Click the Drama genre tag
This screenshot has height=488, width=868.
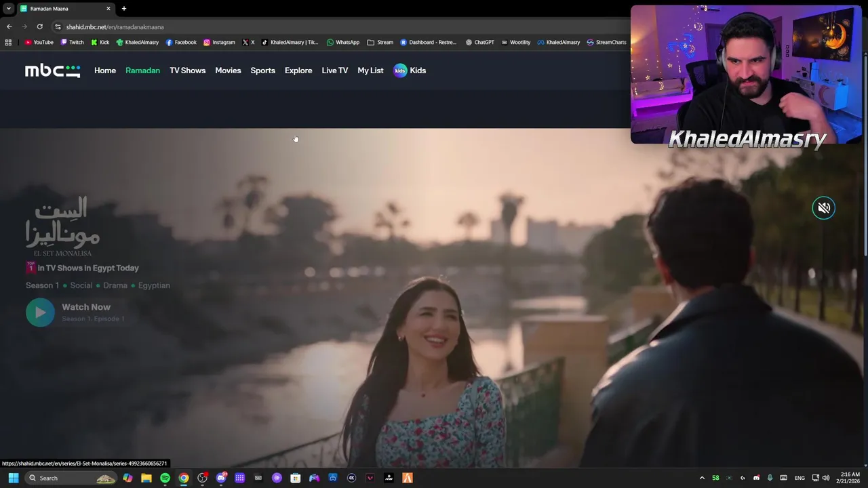tap(115, 285)
